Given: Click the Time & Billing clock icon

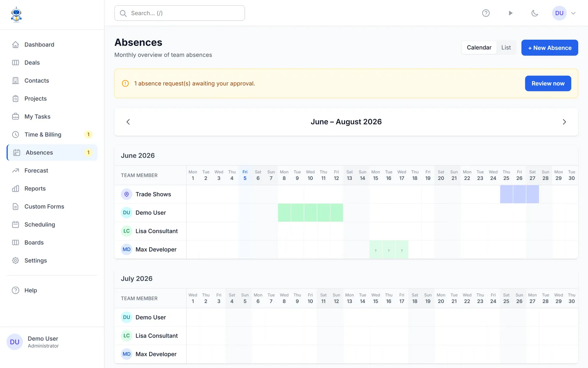Looking at the screenshot, I should coord(15,135).
